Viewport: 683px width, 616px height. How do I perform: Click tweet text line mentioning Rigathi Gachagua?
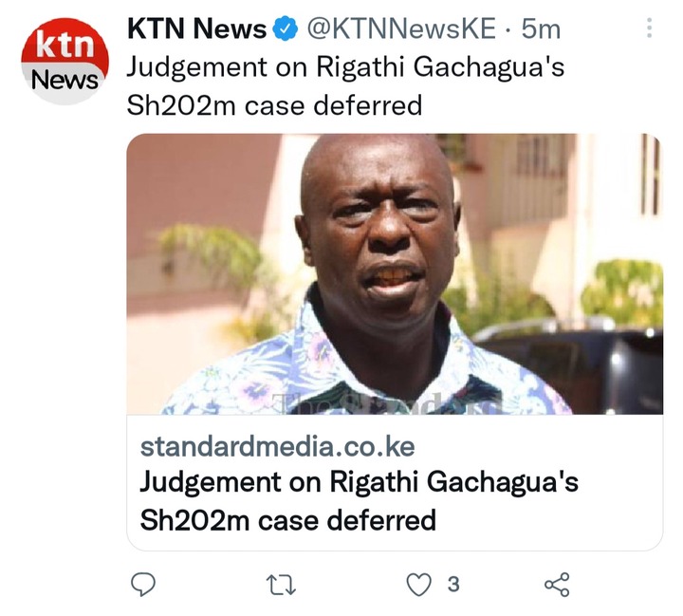pyautogui.click(x=345, y=67)
